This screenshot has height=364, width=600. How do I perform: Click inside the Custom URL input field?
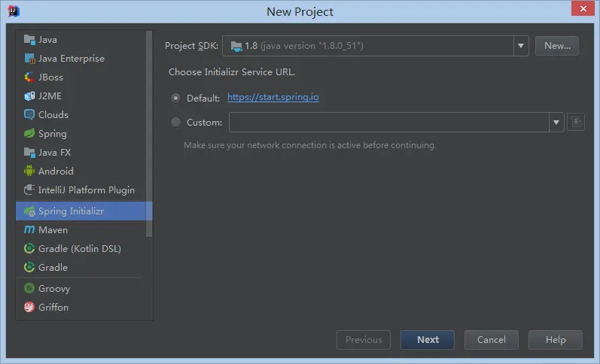388,123
